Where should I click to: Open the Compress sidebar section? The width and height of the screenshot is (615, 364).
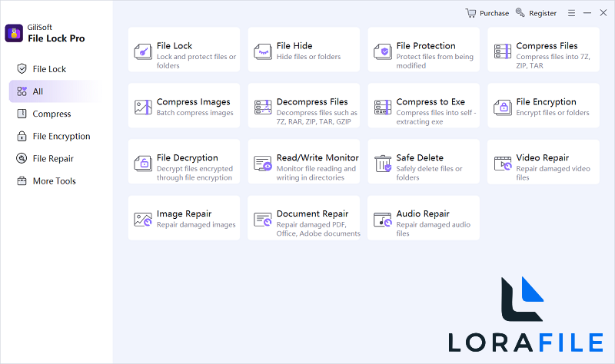point(56,114)
